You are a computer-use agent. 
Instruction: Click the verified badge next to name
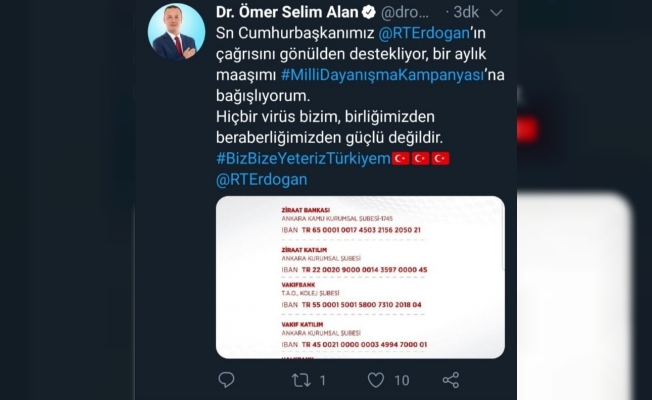coord(368,12)
